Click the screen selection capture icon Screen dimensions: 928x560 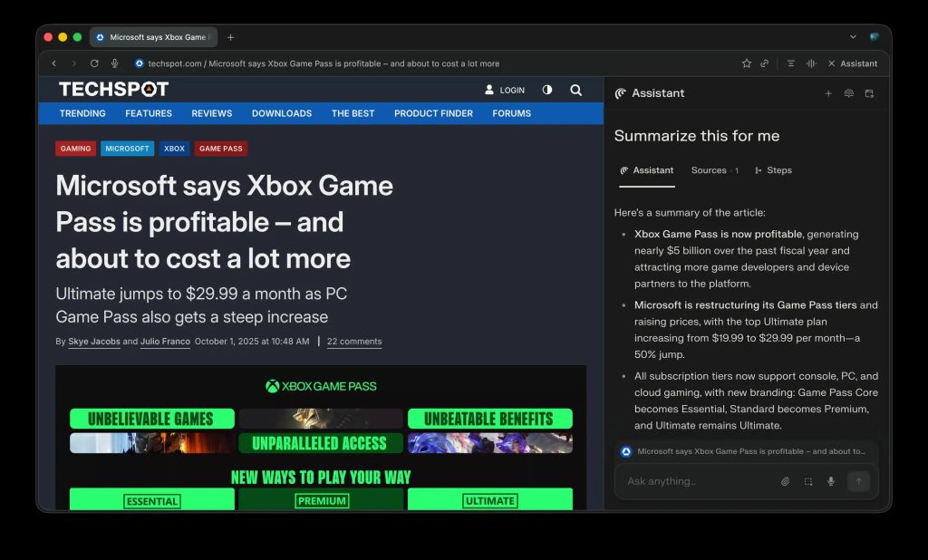click(807, 481)
